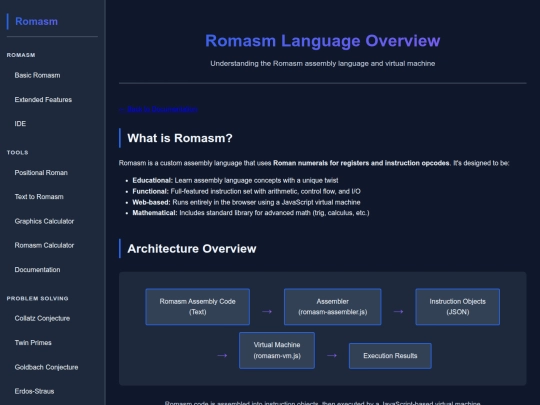
Task: Go to Extended Features page
Action: pos(43,100)
